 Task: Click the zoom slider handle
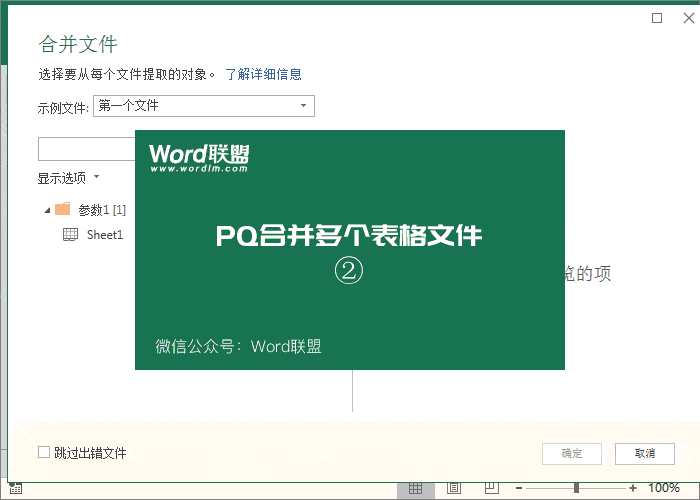click(576, 488)
